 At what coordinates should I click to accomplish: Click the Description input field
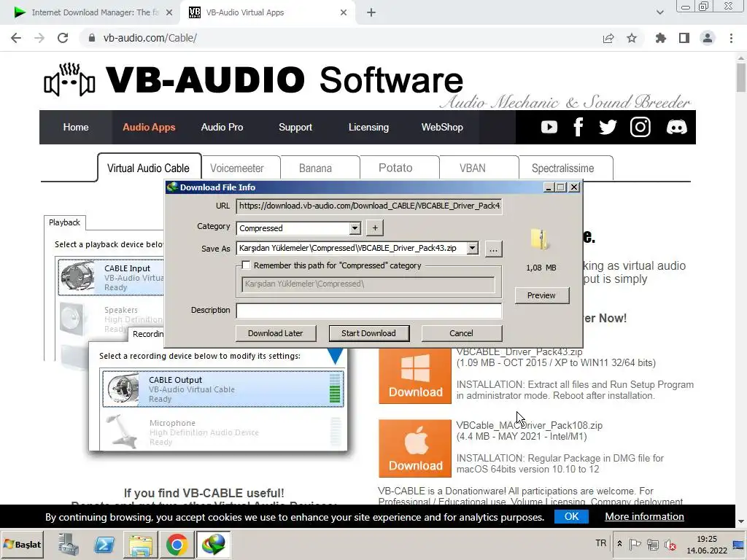click(x=368, y=311)
